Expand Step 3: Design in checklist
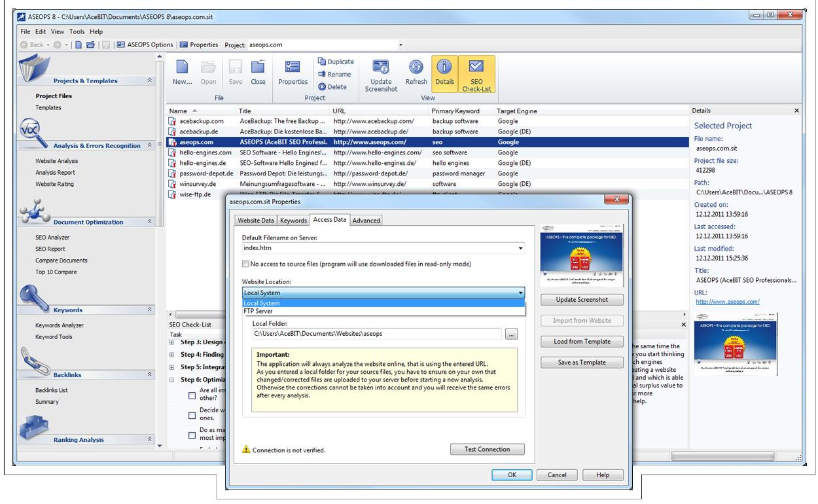This screenshot has height=504, width=818. coord(172,342)
